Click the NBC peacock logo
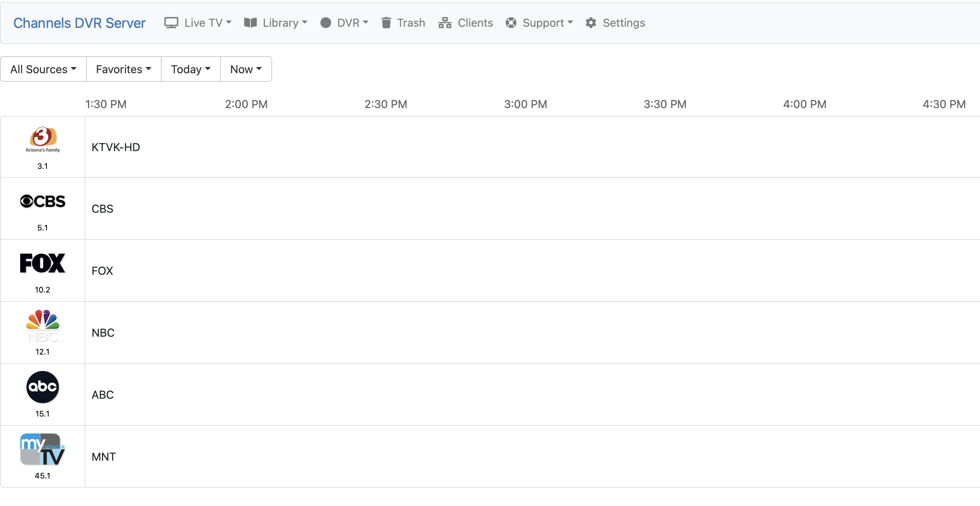Image resolution: width=980 pixels, height=506 pixels. point(43,325)
